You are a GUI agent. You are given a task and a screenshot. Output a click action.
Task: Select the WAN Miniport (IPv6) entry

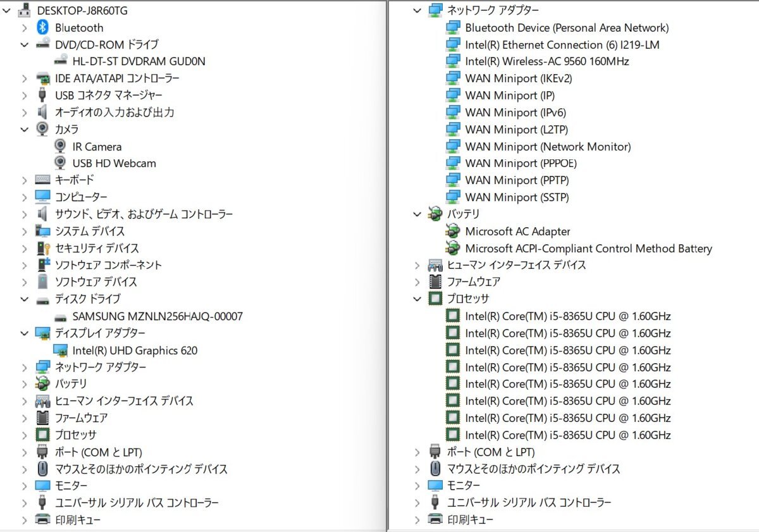point(515,112)
